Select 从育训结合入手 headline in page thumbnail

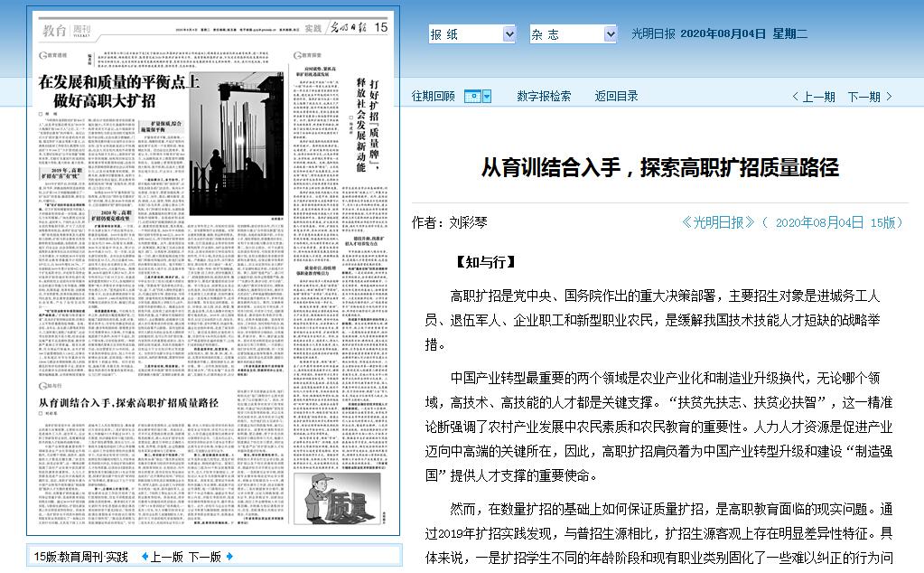tap(128, 402)
